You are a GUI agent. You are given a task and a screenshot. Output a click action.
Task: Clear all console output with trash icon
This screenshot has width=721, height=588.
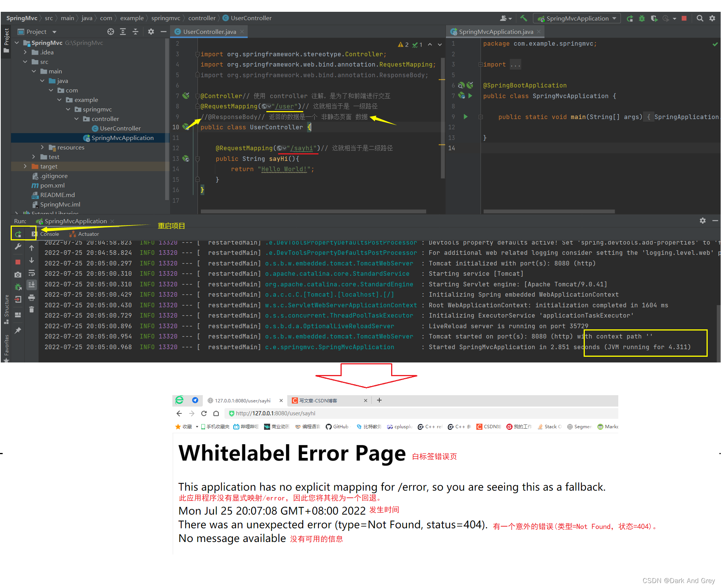coord(32,310)
